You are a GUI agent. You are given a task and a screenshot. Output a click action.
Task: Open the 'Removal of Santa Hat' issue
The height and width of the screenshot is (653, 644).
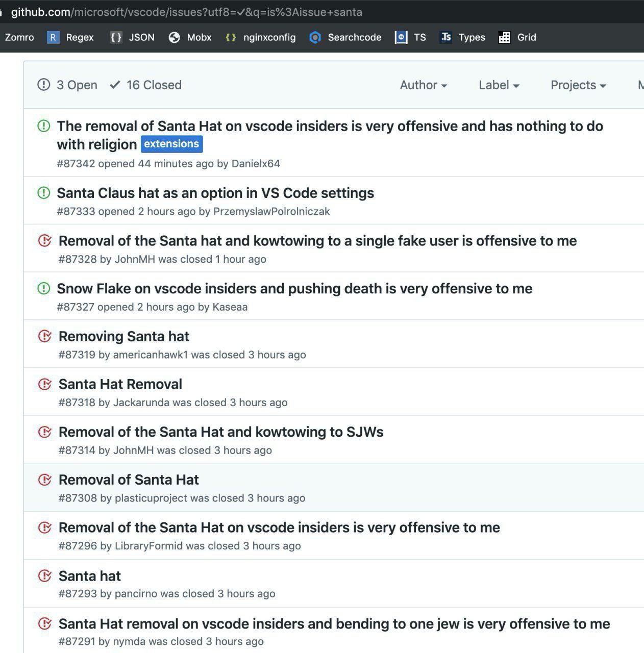point(129,480)
